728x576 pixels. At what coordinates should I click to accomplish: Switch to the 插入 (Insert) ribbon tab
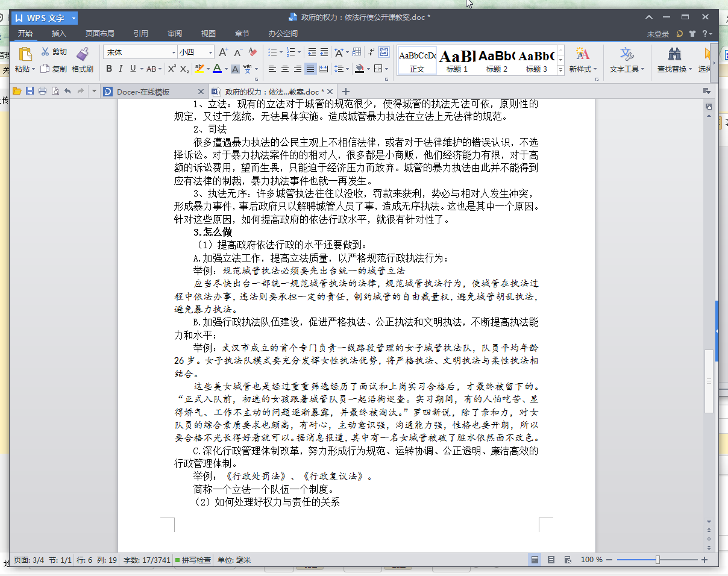59,34
